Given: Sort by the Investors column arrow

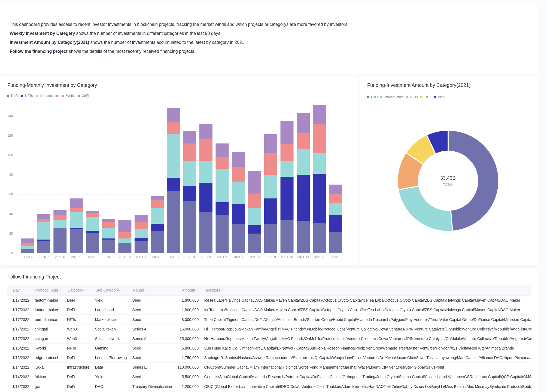Looking at the screenshot, I should point(222,290).
